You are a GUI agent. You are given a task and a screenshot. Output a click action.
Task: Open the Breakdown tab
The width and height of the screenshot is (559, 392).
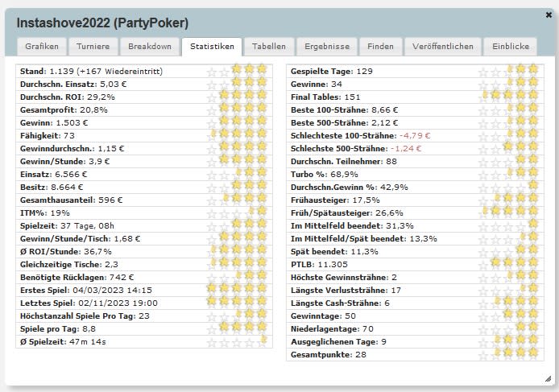point(150,47)
